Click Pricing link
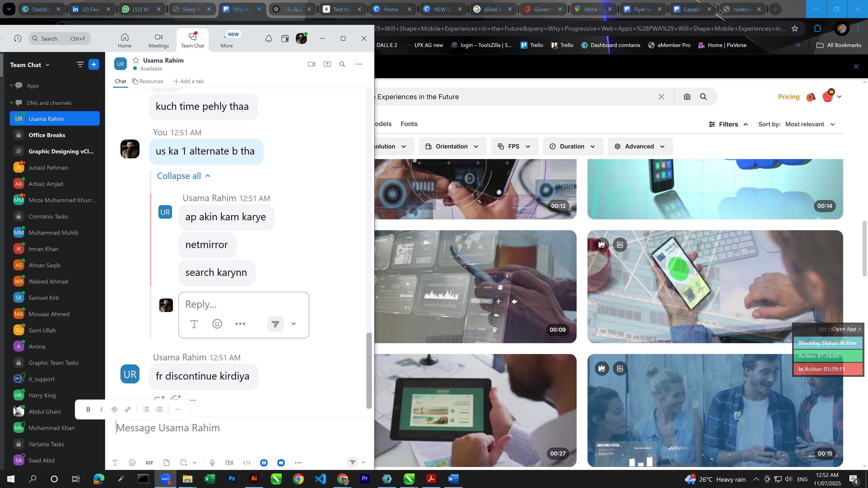The height and width of the screenshot is (488, 868). click(x=788, y=97)
